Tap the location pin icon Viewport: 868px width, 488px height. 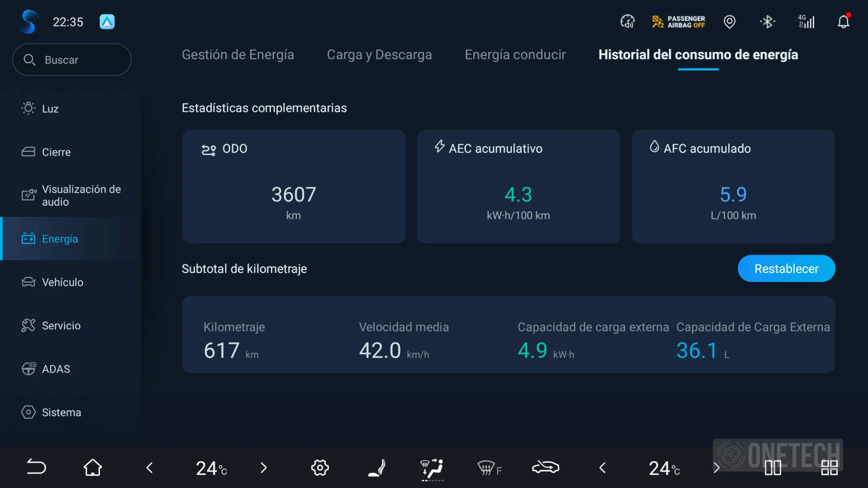pyautogui.click(x=730, y=22)
